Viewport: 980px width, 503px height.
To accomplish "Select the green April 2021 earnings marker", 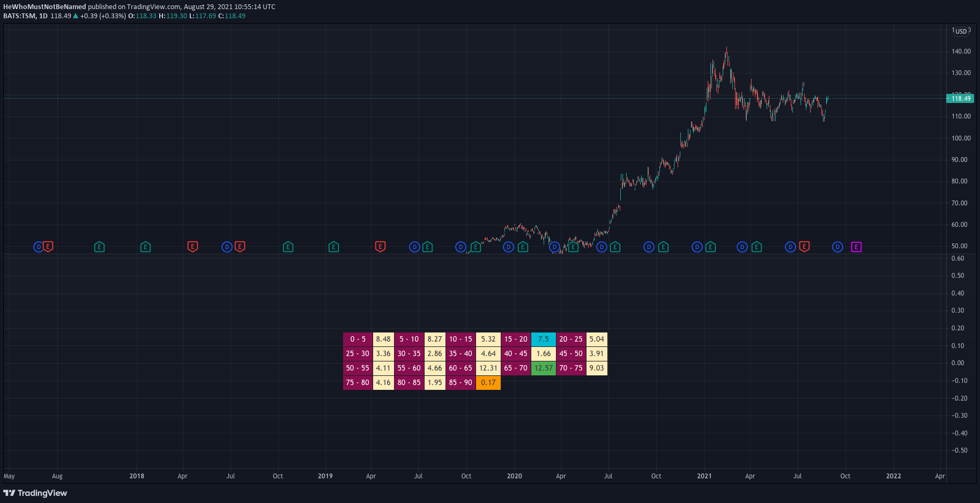I will (756, 247).
